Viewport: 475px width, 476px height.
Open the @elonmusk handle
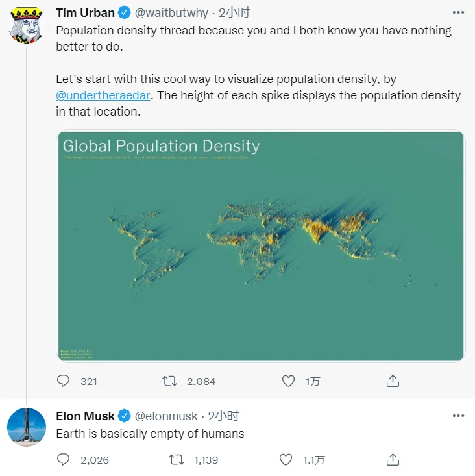coord(166,416)
